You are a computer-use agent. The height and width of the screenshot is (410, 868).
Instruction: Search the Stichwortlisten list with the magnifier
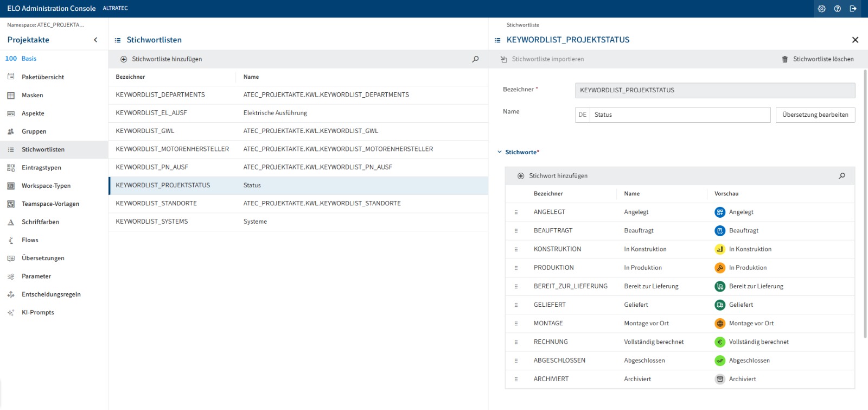click(475, 59)
